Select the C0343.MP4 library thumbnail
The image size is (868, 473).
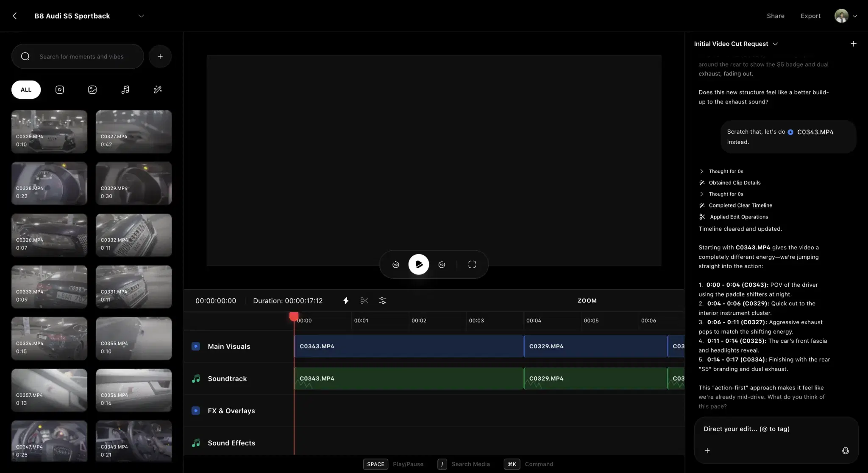134,441
